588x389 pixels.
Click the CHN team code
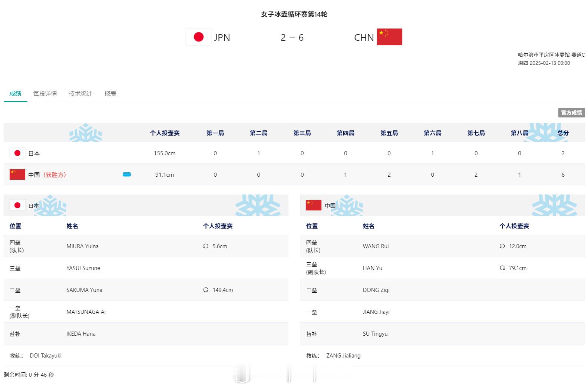[x=364, y=37]
